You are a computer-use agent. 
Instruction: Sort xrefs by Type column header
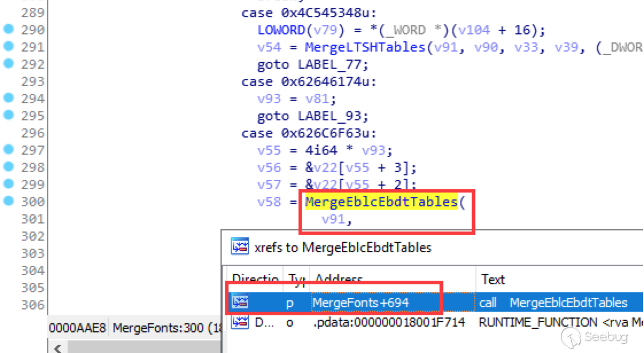(x=297, y=279)
